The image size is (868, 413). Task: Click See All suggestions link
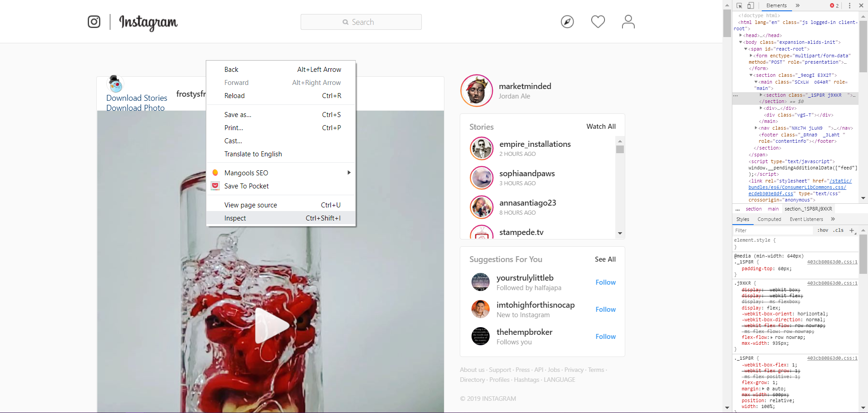605,259
